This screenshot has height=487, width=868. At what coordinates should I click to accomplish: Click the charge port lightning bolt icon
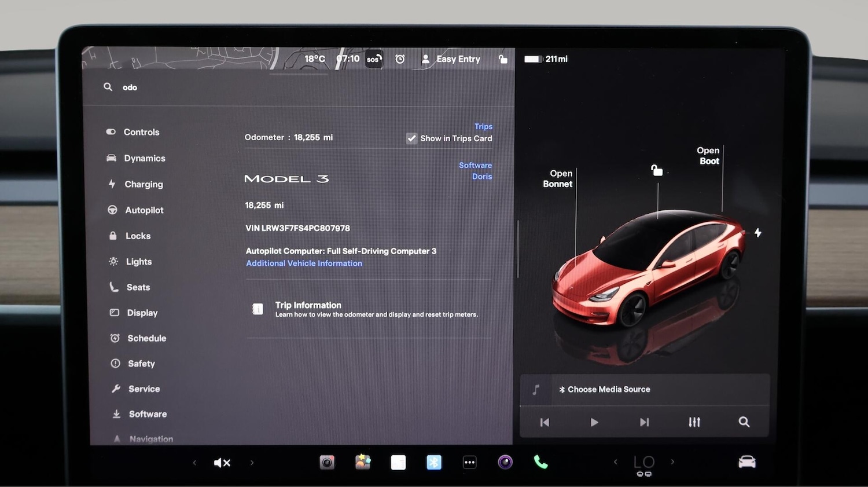757,232
